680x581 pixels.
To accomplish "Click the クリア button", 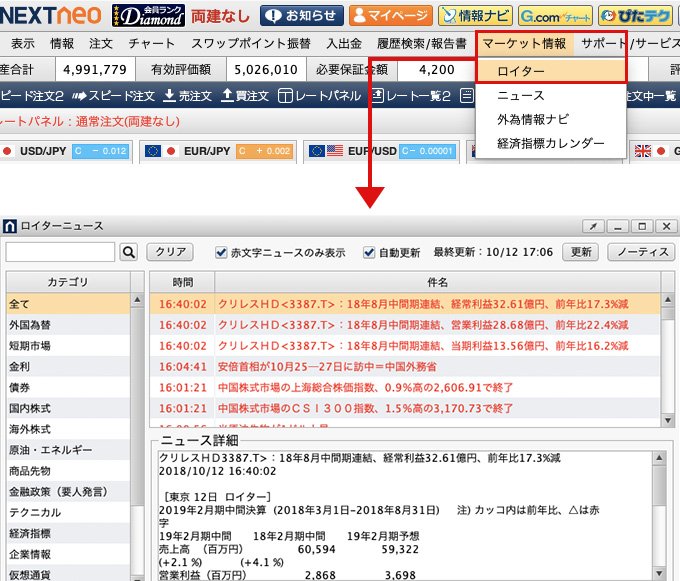I will pyautogui.click(x=170, y=252).
